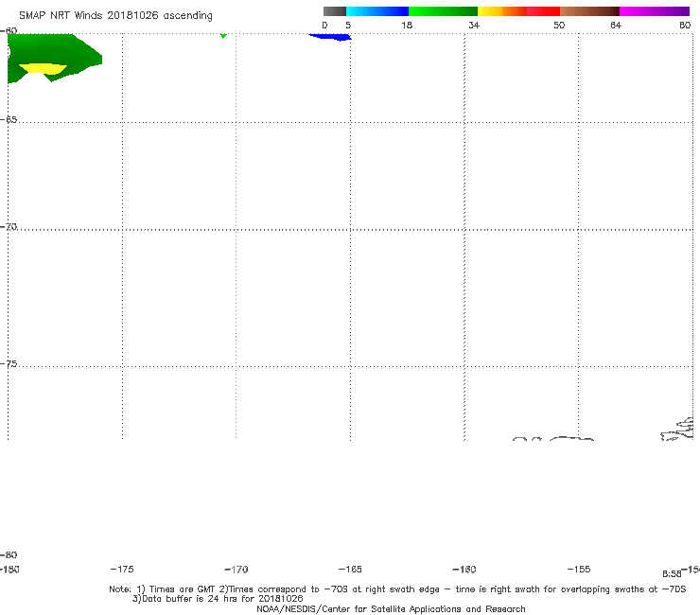Click the latitude label '-75'
700x615 pixels.
[x=9, y=364]
